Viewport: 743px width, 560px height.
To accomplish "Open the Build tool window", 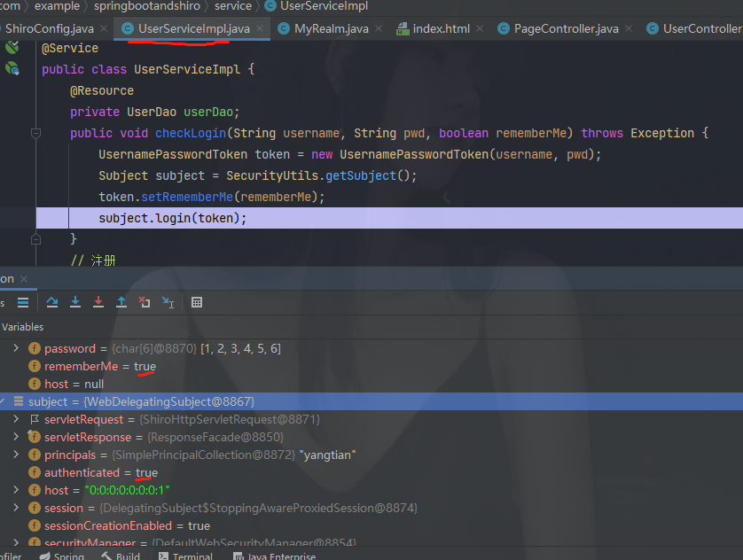I will 121,556.
